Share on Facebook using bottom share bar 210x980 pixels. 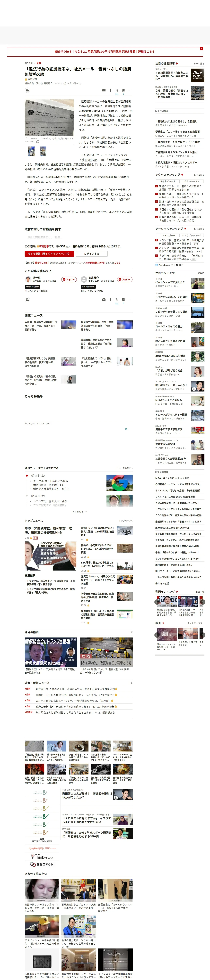[x=111, y=300]
